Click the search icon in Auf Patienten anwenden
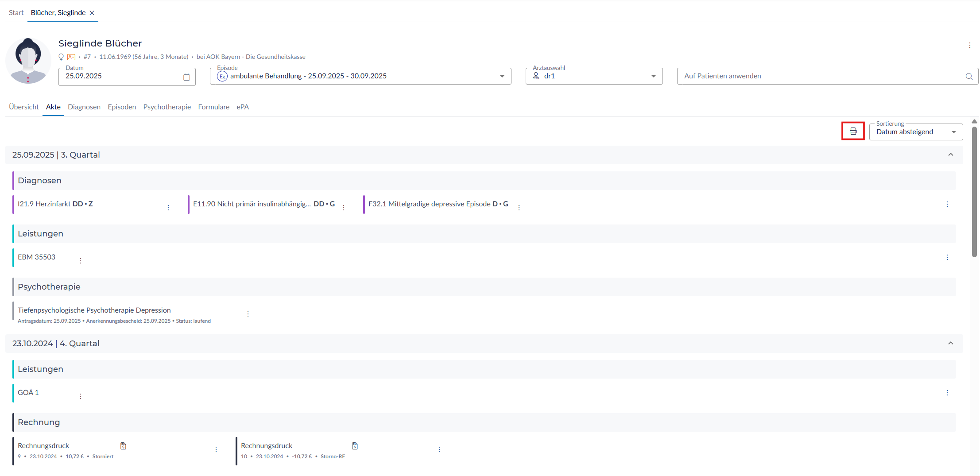 969,77
